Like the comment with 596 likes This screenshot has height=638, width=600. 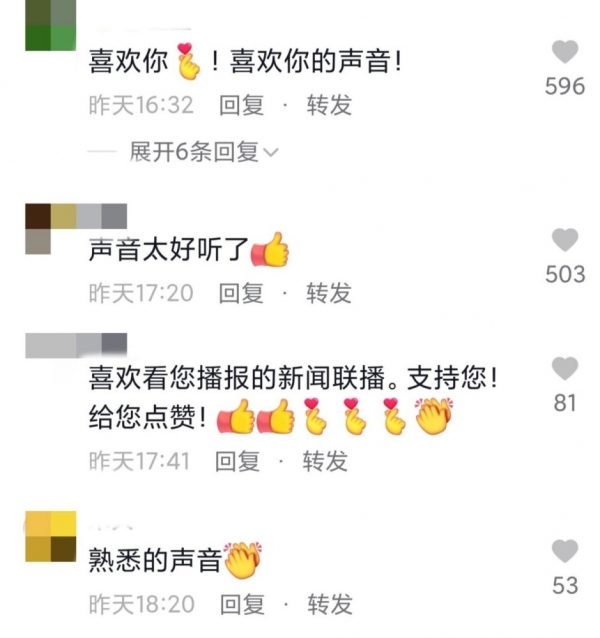point(565,52)
